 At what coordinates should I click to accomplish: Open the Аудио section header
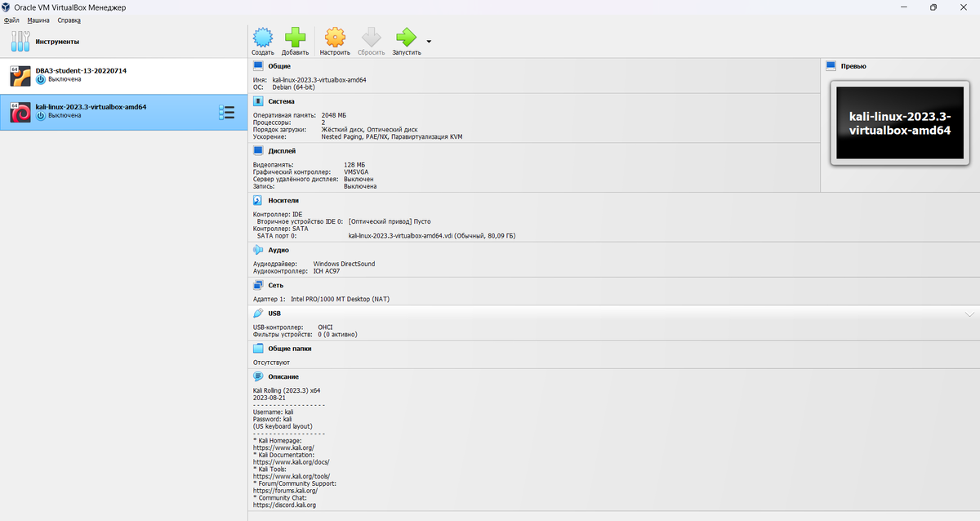click(278, 250)
